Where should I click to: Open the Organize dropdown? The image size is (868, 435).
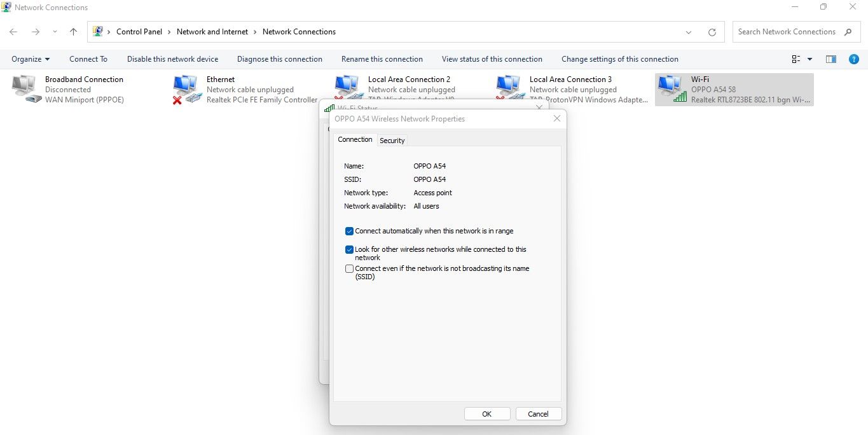click(30, 59)
